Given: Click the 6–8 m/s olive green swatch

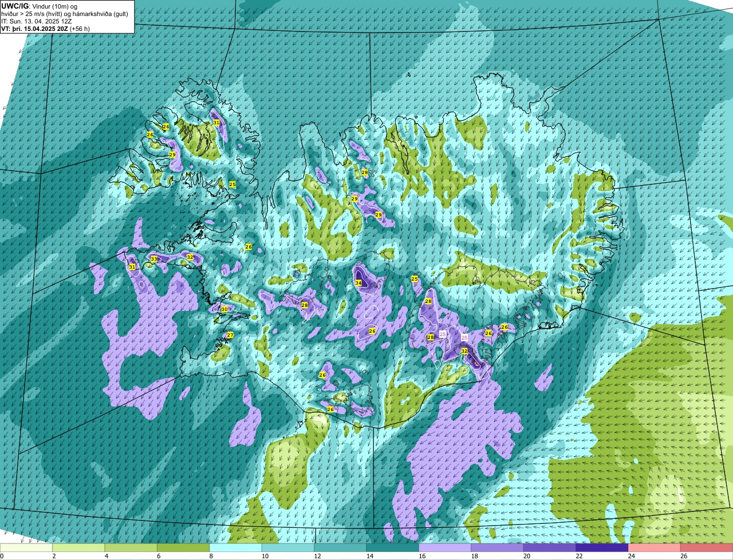Looking at the screenshot, I should (x=183, y=547).
